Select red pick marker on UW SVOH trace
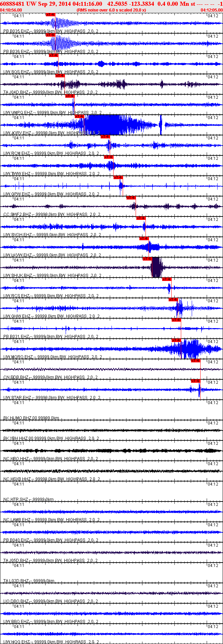Screen dimensions: 223x644 [x=141, y=218]
